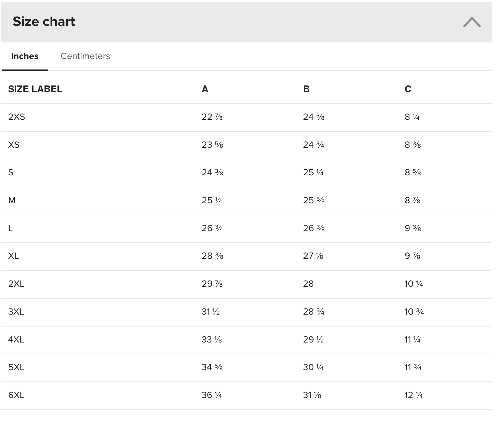
Task: Click the XL size label
Action: coord(13,256)
